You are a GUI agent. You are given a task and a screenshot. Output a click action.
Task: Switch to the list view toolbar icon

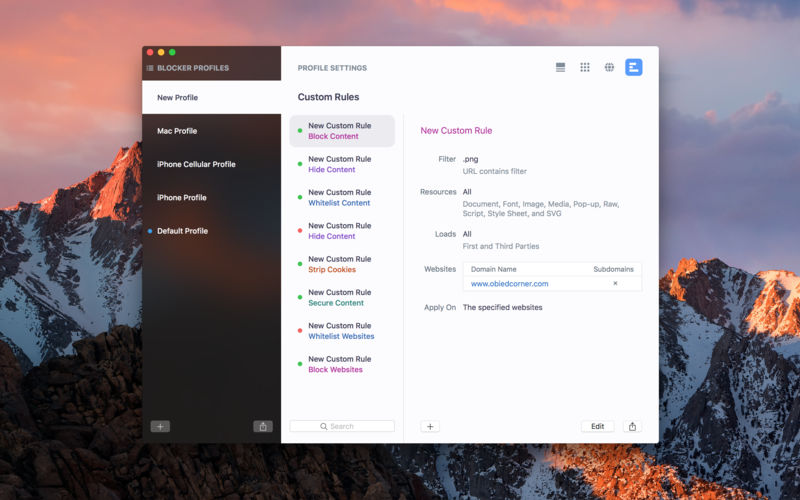click(560, 67)
